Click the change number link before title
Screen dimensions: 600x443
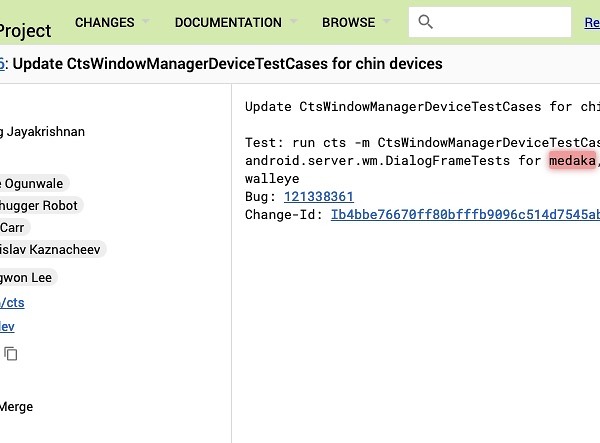click(x=3, y=64)
